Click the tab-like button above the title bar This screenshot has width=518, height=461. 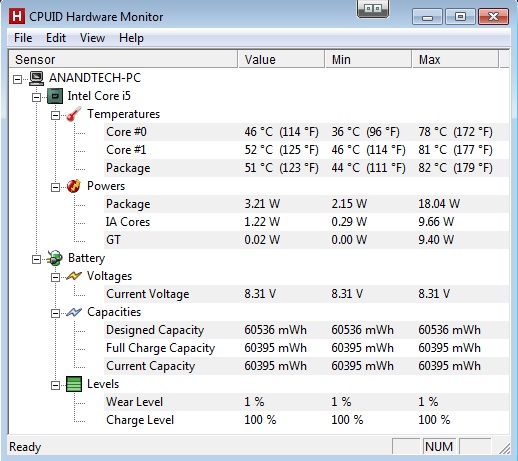point(373,9)
